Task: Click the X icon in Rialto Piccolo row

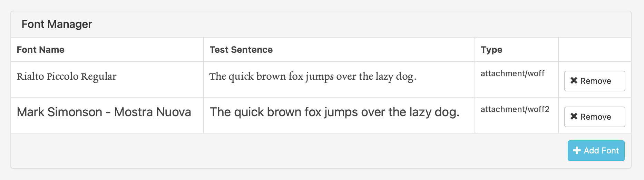Action: click(x=574, y=81)
